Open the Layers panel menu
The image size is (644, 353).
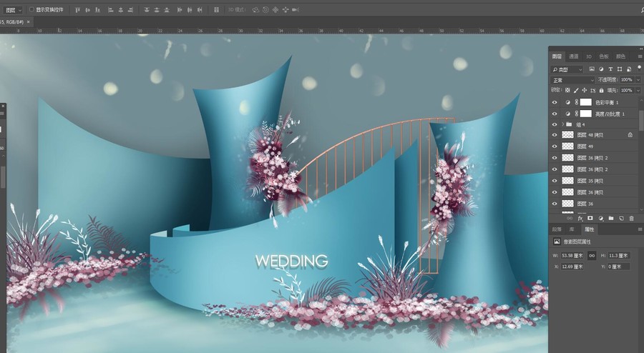pos(640,56)
